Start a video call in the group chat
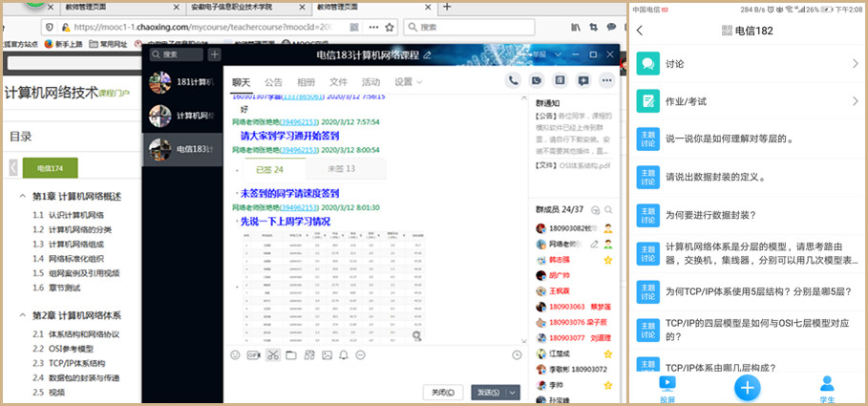The width and height of the screenshot is (868, 406). (x=537, y=81)
